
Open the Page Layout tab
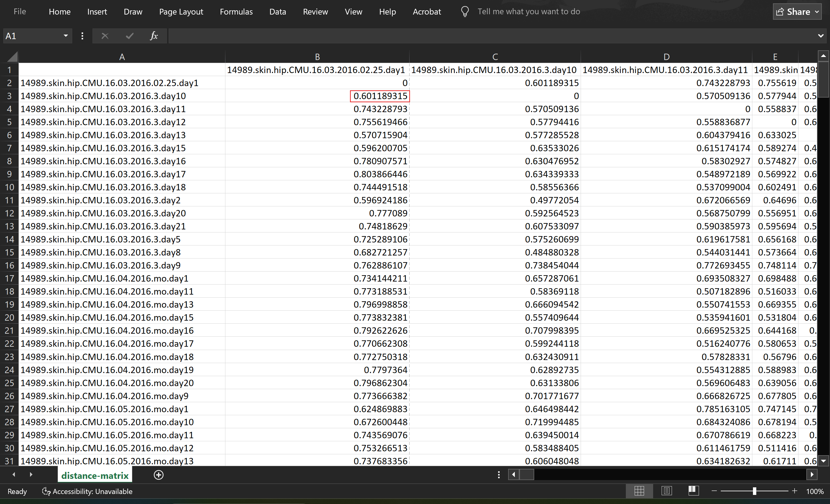point(181,12)
